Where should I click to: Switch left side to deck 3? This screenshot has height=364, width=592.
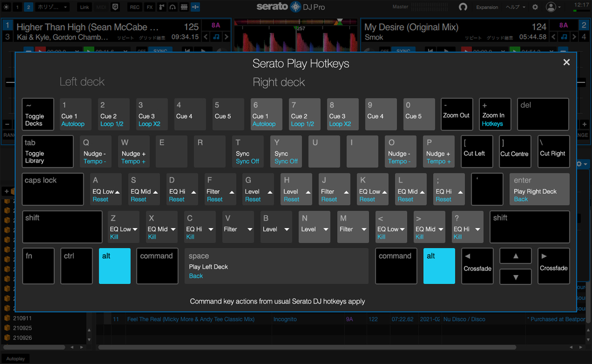(7, 36)
